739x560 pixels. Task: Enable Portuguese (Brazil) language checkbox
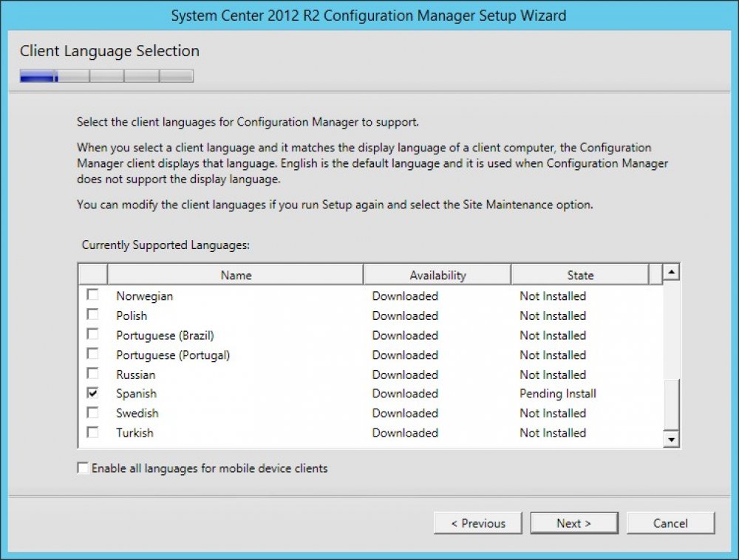pos(93,334)
